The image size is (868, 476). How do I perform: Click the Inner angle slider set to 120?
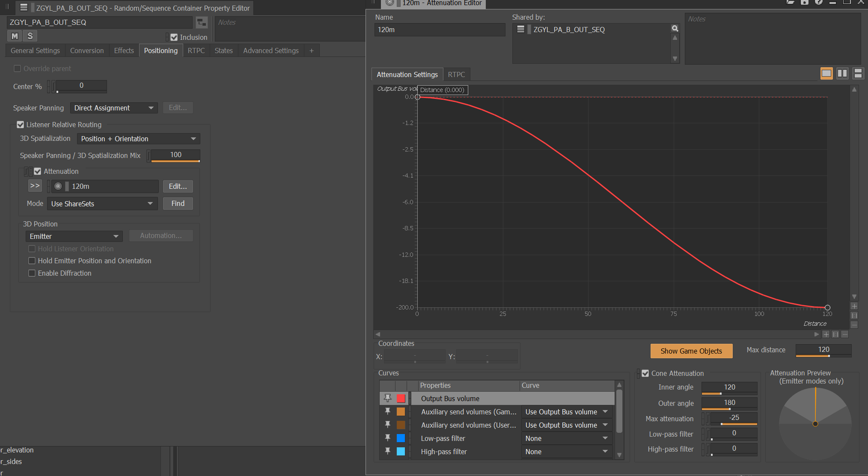tap(729, 387)
